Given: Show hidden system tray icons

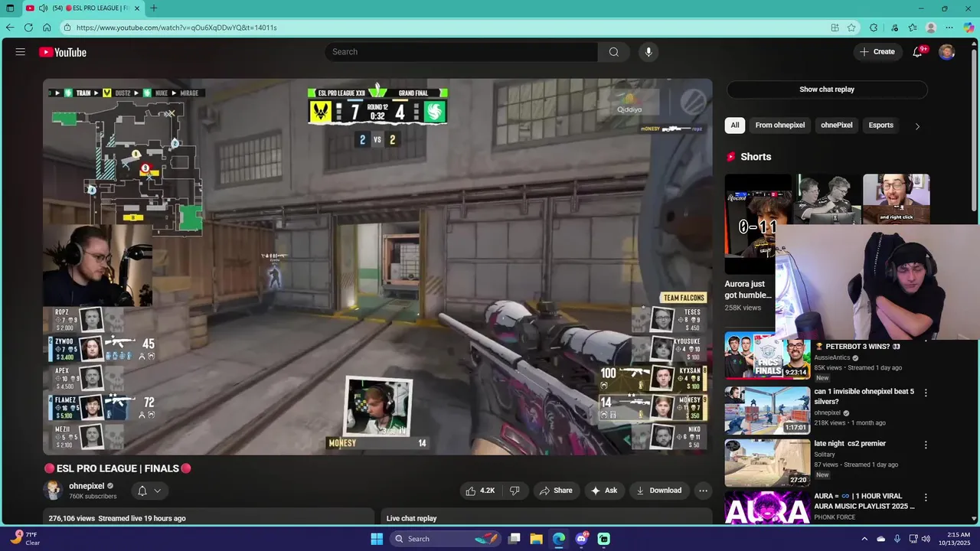Looking at the screenshot, I should coord(864,539).
